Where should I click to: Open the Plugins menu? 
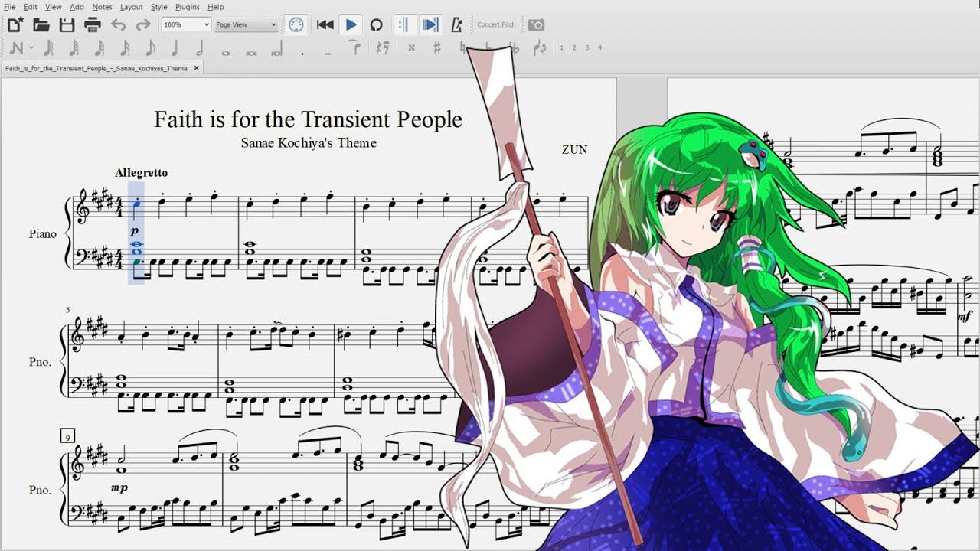187,7
